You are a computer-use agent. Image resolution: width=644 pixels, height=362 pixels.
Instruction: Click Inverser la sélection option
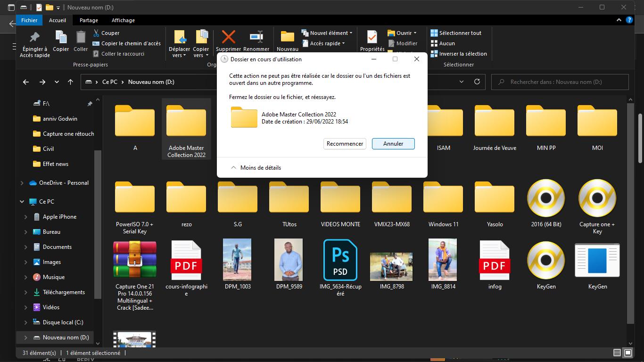458,54
